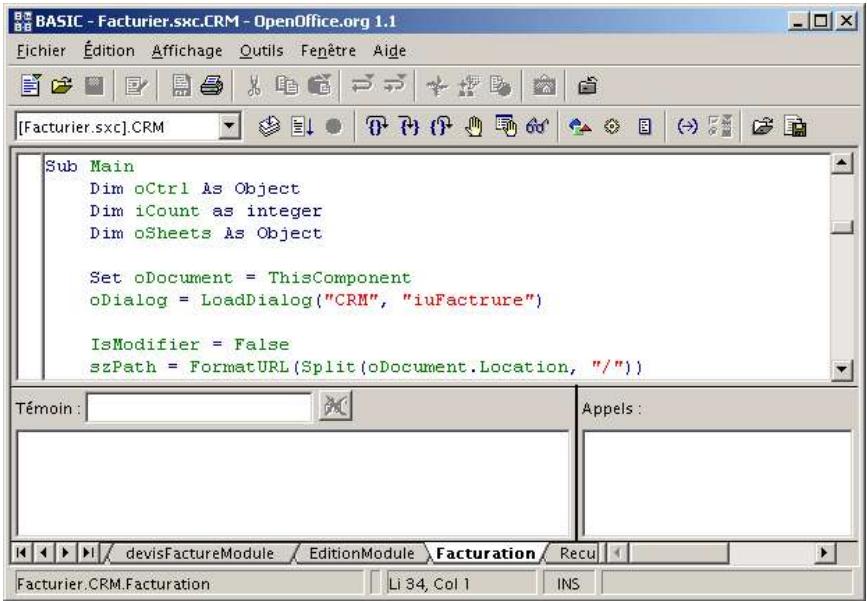Click the Save document icon
Screen dimensions: 867x601
[x=95, y=86]
